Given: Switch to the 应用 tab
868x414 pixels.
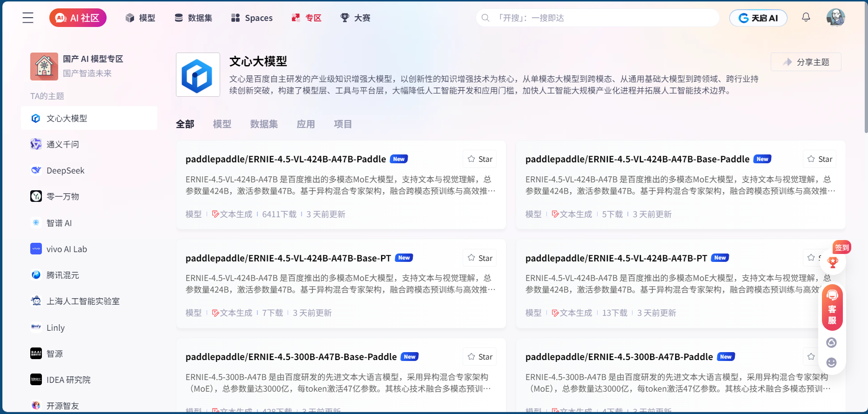Looking at the screenshot, I should (306, 124).
